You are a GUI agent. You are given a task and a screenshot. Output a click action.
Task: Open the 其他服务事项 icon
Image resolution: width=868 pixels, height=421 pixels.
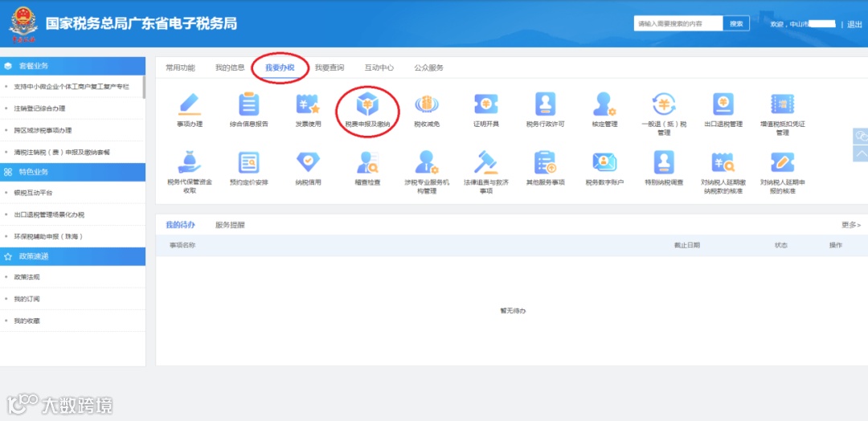coord(545,162)
